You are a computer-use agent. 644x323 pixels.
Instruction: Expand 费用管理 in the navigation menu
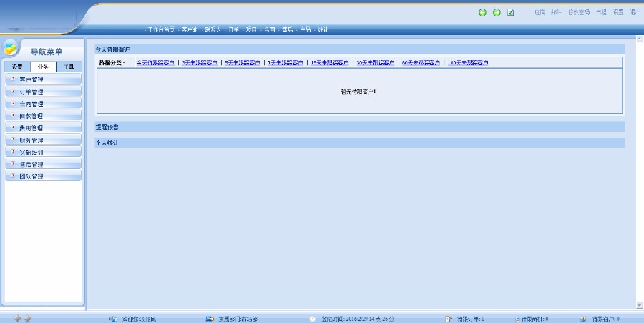point(43,127)
